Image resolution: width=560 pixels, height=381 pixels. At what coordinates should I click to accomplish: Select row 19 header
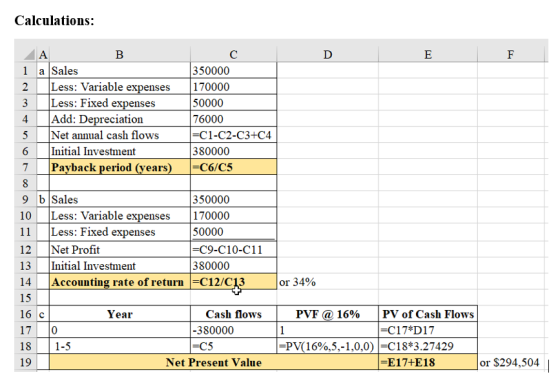click(x=25, y=362)
